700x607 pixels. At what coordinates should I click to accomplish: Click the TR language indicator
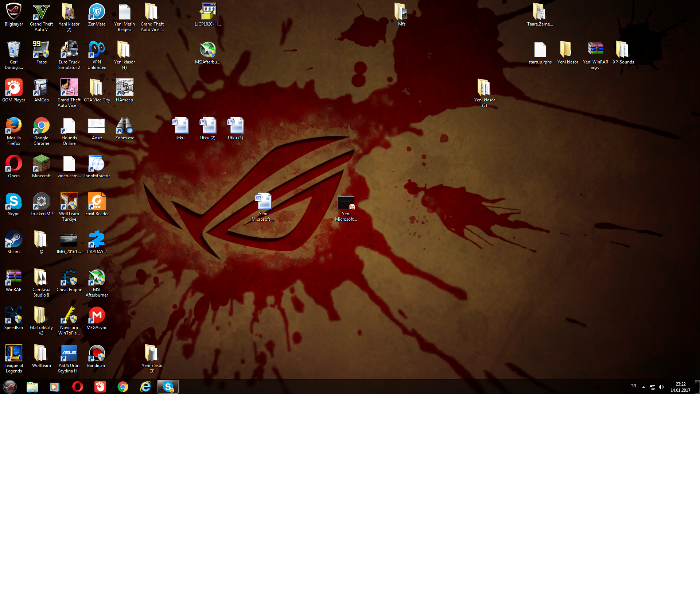point(633,386)
